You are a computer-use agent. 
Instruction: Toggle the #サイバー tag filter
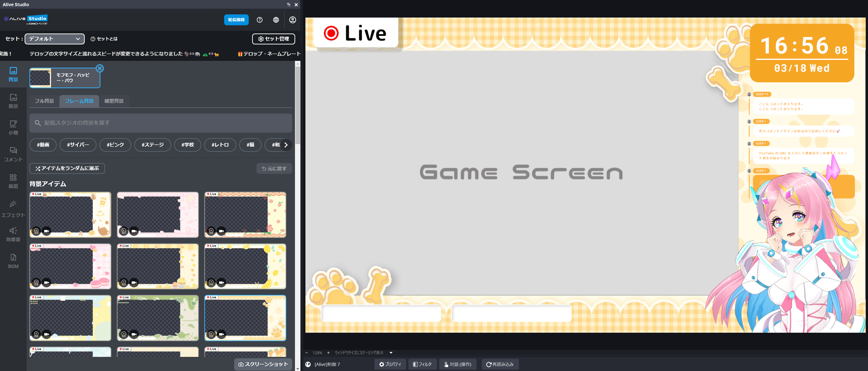78,145
